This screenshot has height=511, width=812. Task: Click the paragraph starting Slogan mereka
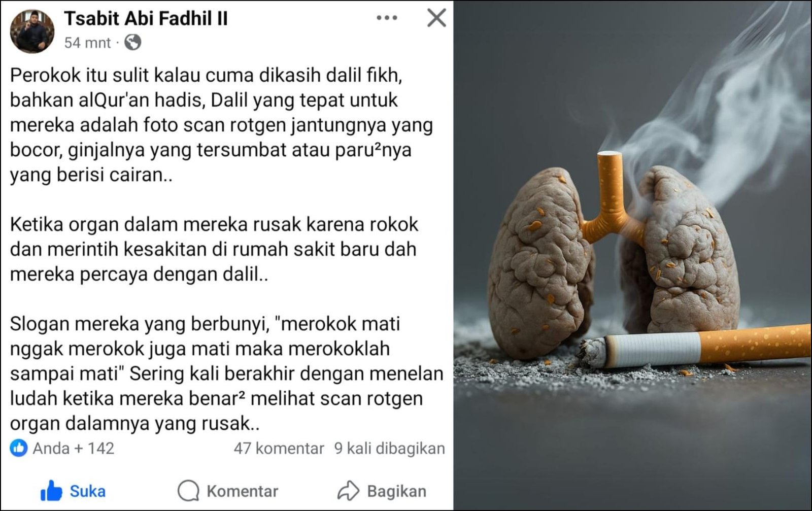[226, 373]
